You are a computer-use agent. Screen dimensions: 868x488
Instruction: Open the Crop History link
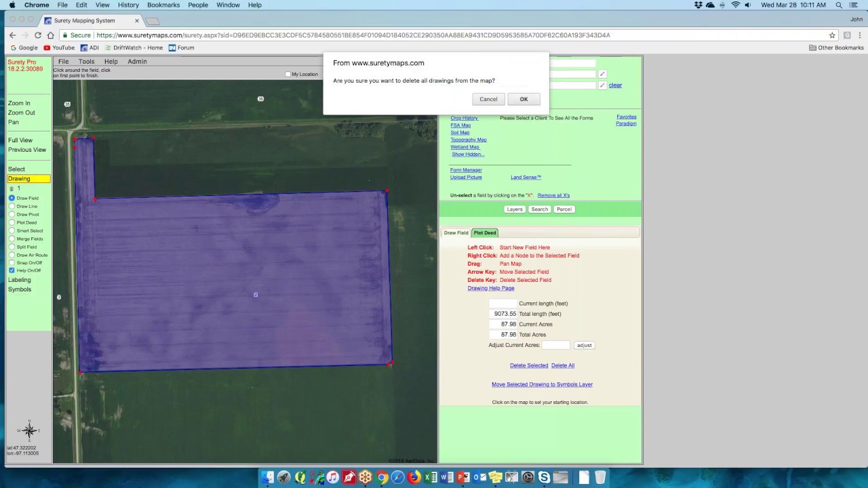click(x=464, y=118)
